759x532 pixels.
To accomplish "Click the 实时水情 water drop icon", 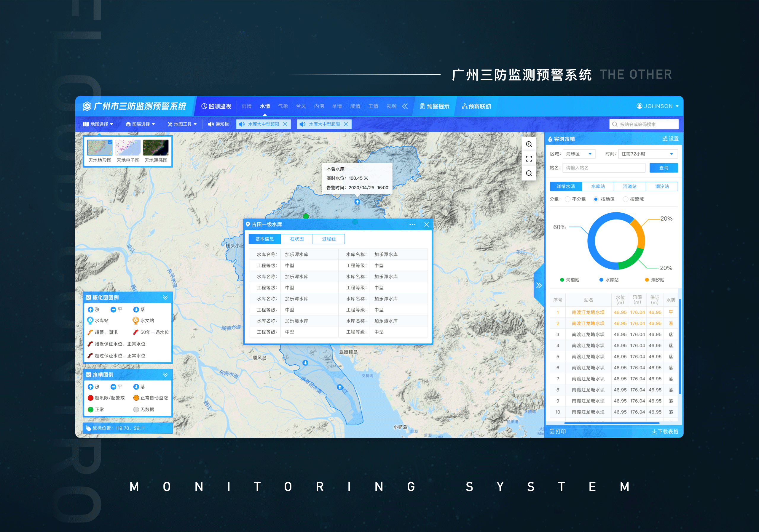I will coord(550,139).
